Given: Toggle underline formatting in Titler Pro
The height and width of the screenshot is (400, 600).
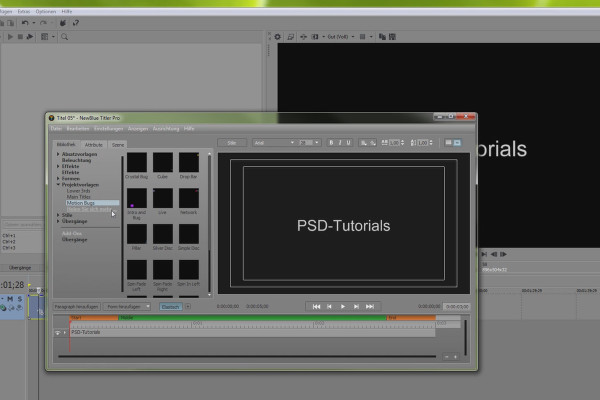Looking at the screenshot, I should coord(349,143).
